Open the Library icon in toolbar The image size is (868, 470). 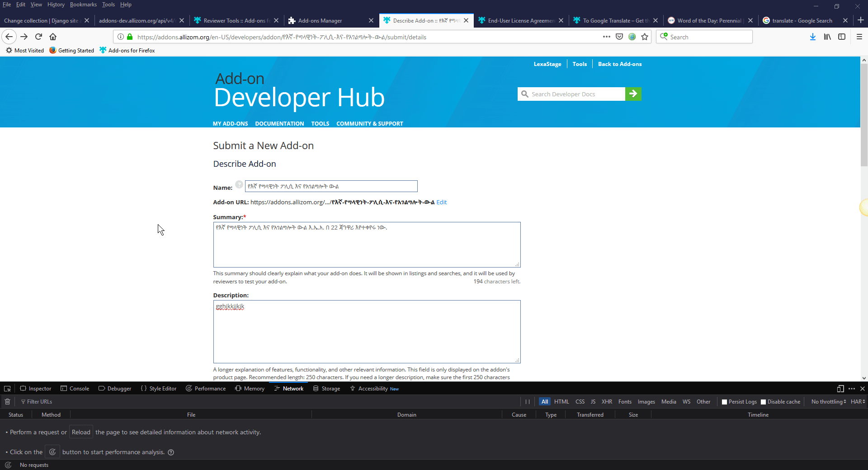pos(827,37)
